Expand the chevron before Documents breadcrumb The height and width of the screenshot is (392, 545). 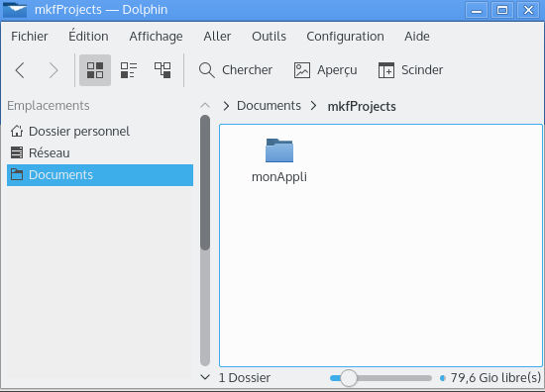click(x=226, y=106)
